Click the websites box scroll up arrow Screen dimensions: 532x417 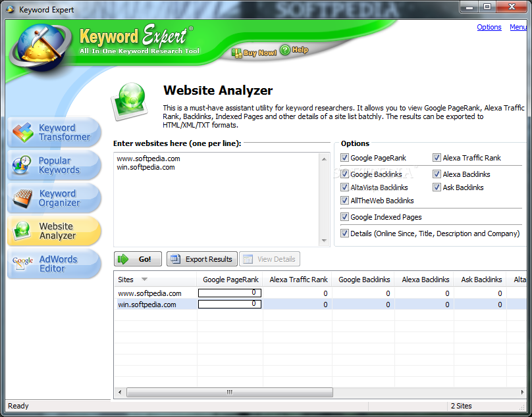pyautogui.click(x=324, y=159)
